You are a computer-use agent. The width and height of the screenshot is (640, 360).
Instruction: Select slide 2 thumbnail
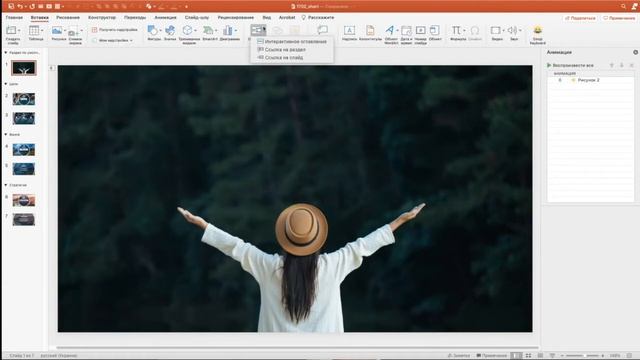click(x=24, y=99)
